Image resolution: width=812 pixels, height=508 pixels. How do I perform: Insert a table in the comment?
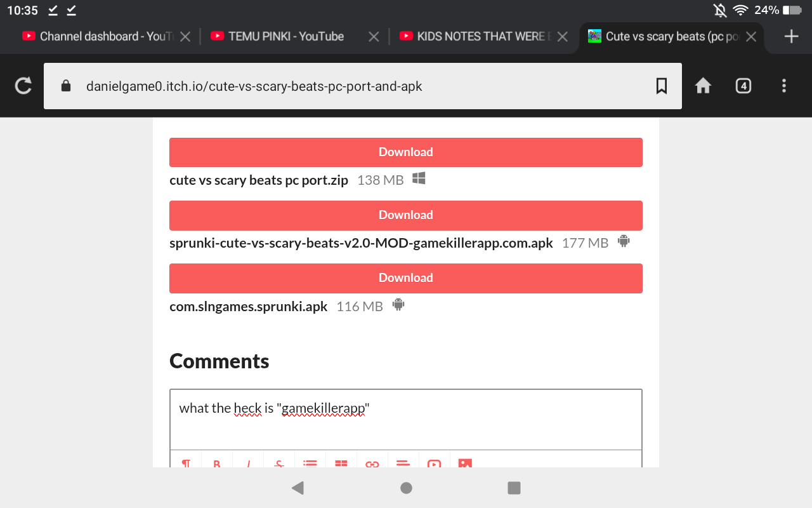[341, 464]
